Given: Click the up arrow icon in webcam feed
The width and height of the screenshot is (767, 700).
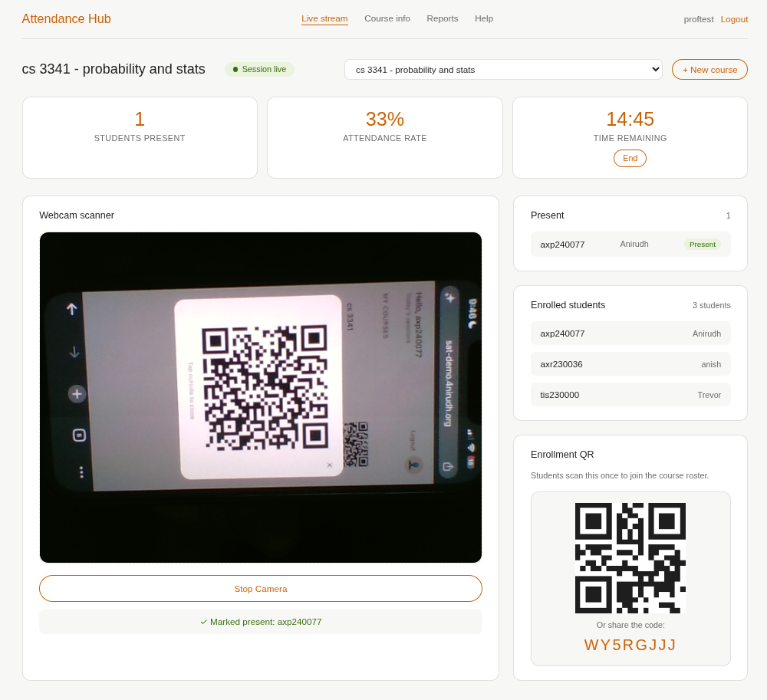Looking at the screenshot, I should (x=72, y=309).
